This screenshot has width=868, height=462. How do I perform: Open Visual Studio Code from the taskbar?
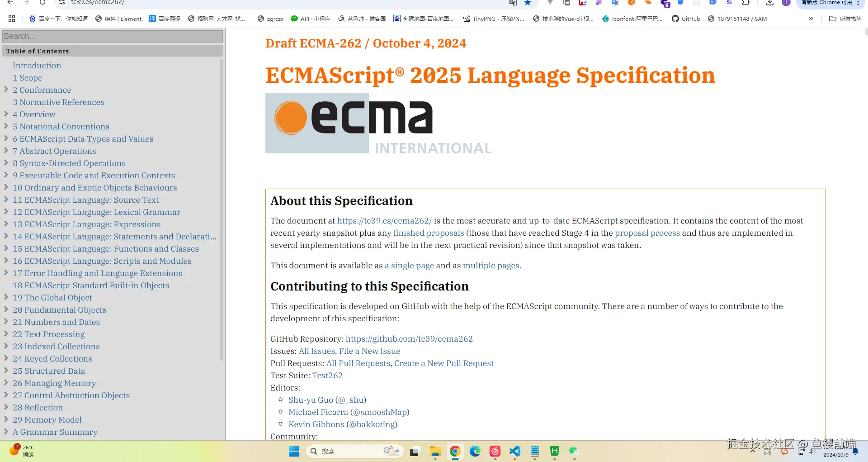coord(515,451)
